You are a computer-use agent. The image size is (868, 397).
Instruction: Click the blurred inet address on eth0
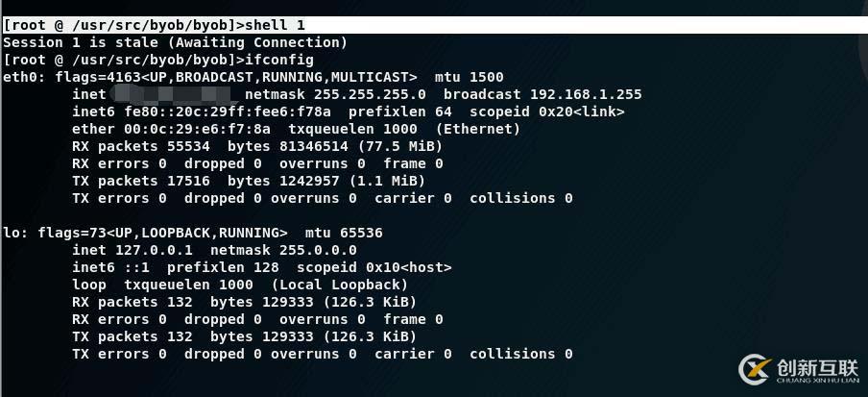173,94
